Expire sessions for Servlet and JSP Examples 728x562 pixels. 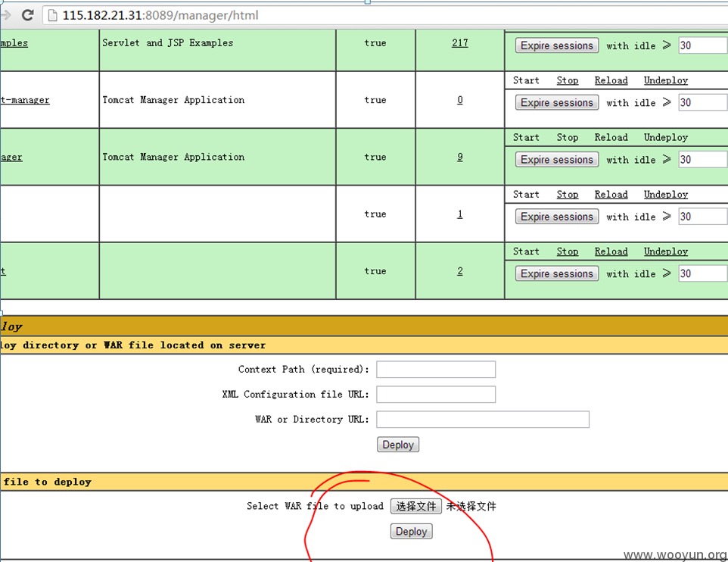557,45
